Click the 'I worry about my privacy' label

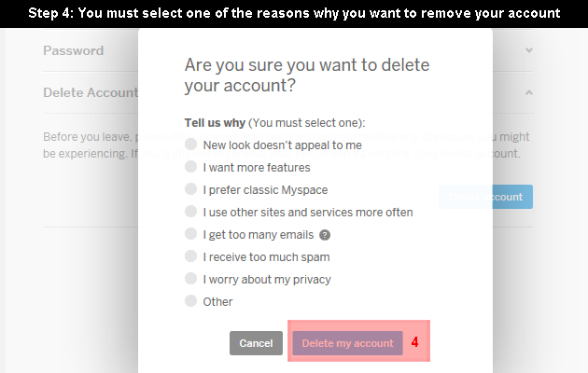tap(267, 280)
